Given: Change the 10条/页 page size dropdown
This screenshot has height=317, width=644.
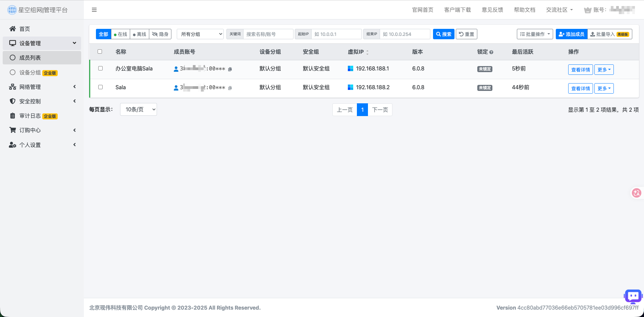Looking at the screenshot, I should (139, 109).
